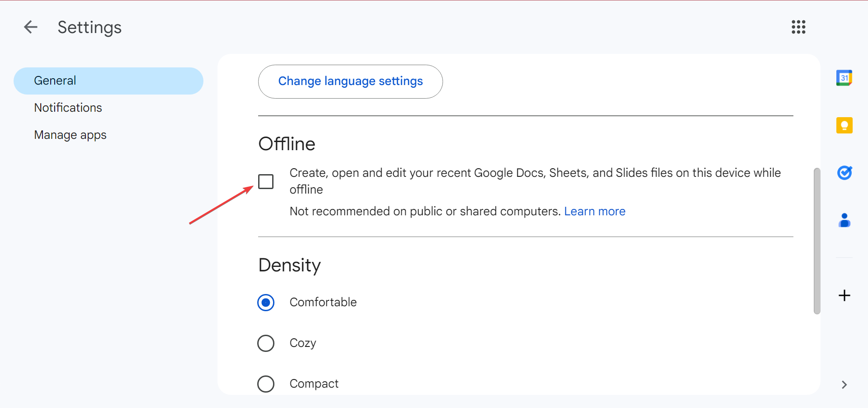The width and height of the screenshot is (868, 408).
Task: Click the settings vertical scrollbar
Action: point(817,241)
